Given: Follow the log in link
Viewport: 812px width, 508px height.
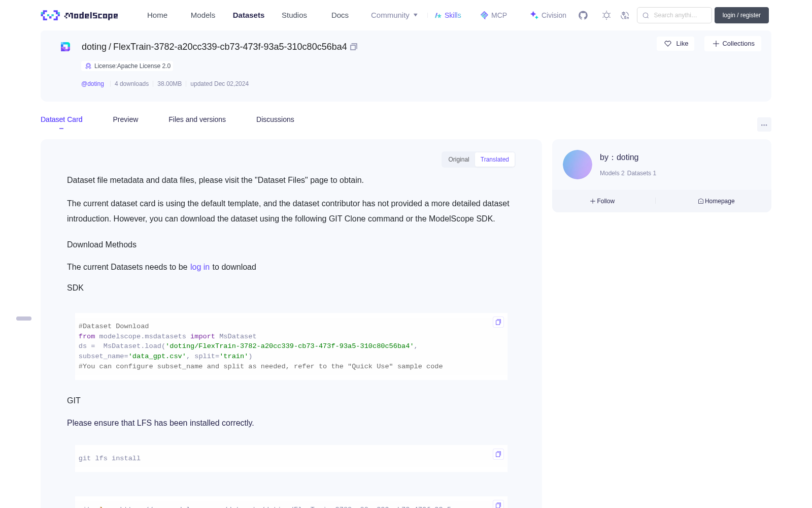Looking at the screenshot, I should 200,267.
